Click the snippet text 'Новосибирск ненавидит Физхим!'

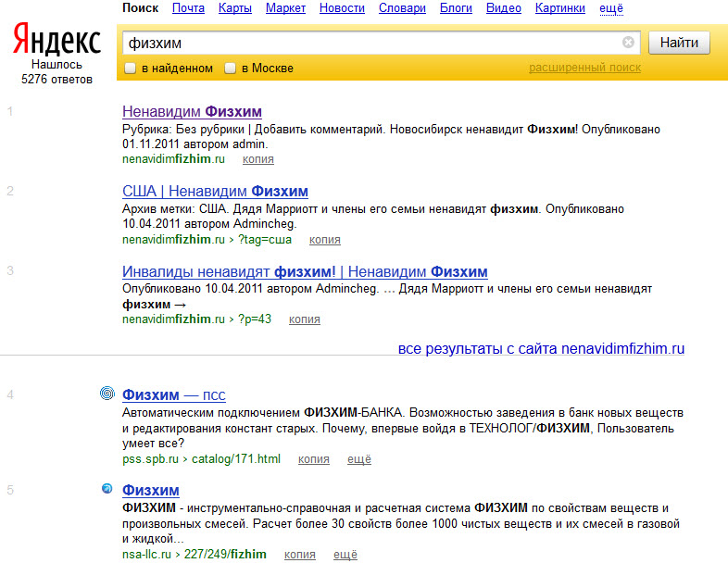tap(483, 129)
